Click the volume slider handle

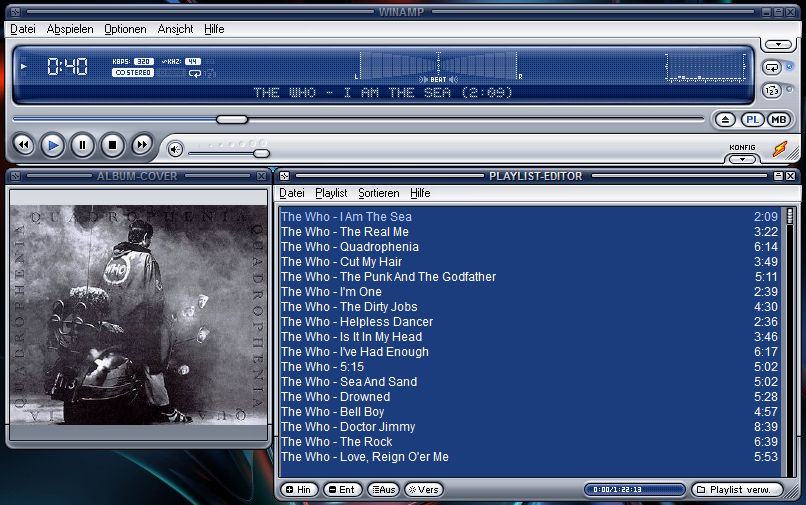261,153
